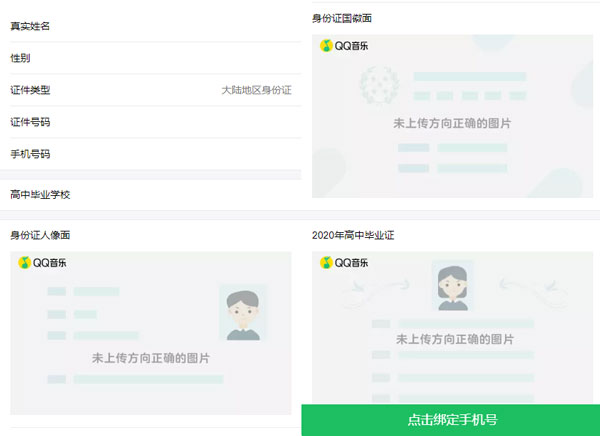Click the 身份证国徽面 section heading
600x436 pixels.
tap(342, 18)
